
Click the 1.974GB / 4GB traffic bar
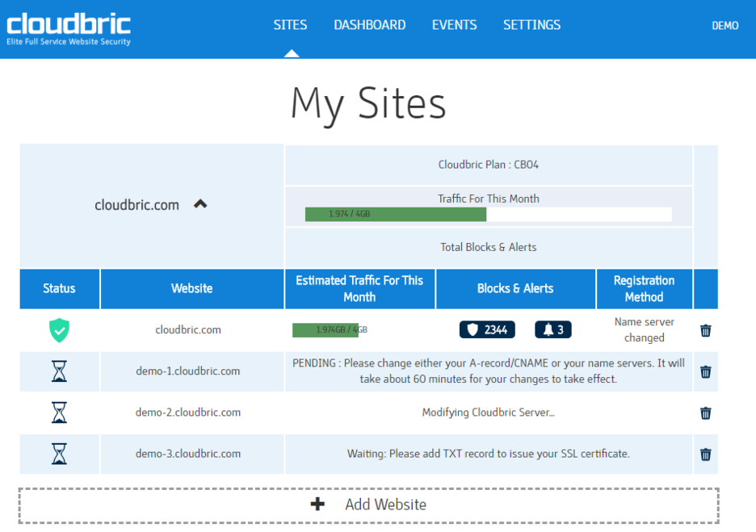330,330
